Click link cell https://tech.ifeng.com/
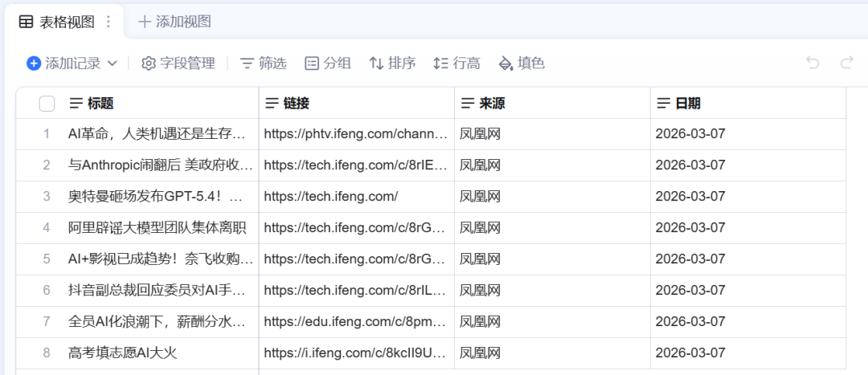The image size is (868, 375). point(357,197)
